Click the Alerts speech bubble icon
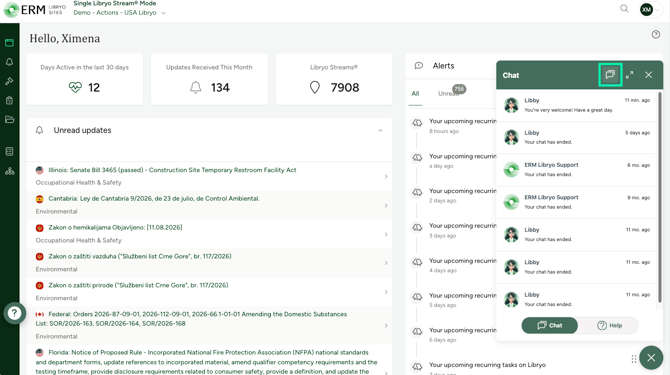Image resolution: width=670 pixels, height=375 pixels. [419, 66]
